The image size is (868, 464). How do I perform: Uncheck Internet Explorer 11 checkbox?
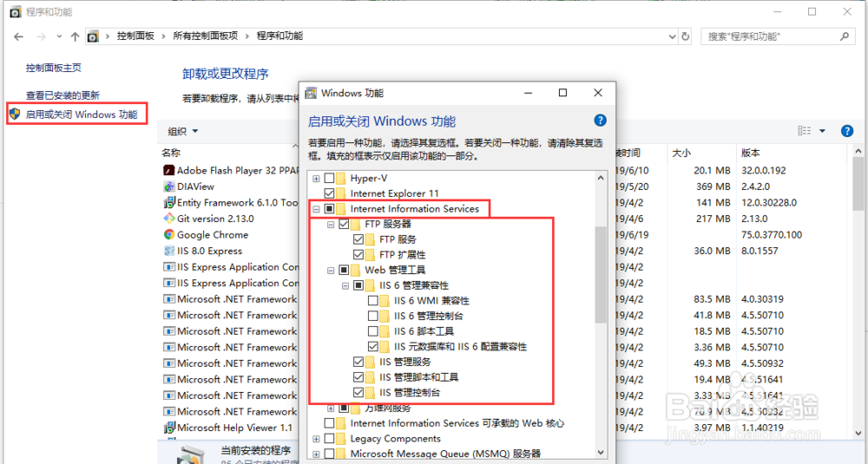click(x=329, y=193)
